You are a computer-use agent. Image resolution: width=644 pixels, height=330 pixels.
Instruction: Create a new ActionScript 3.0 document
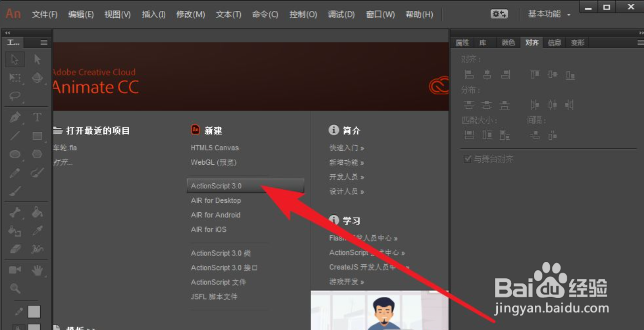coord(216,185)
